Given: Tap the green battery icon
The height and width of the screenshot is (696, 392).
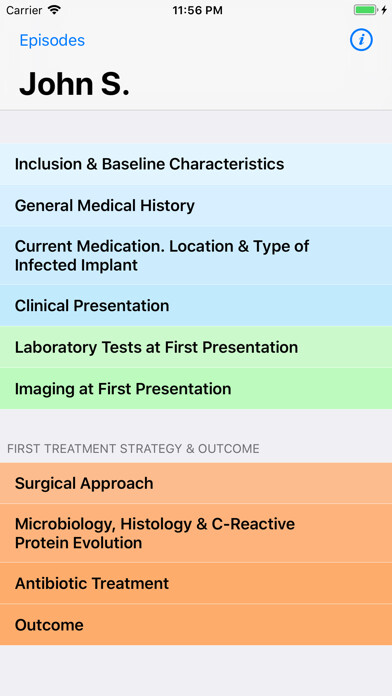Looking at the screenshot, I should point(365,10).
